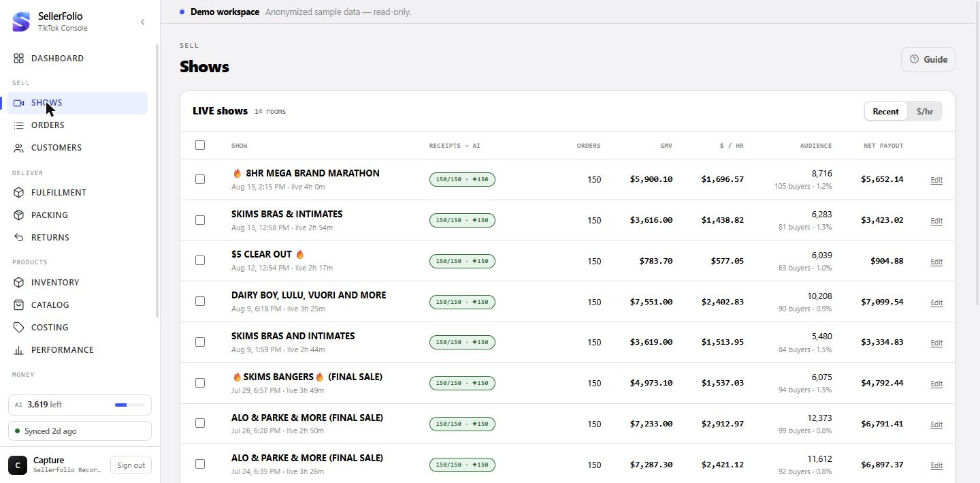Select the SKIMS BRAS AND INTIMATES row checkbox
Image resolution: width=980 pixels, height=483 pixels.
click(x=200, y=342)
